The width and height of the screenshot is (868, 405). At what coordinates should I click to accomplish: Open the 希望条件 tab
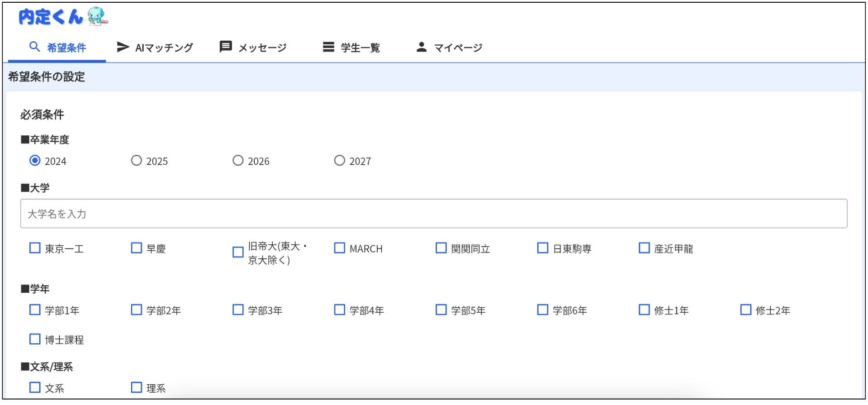(66, 48)
